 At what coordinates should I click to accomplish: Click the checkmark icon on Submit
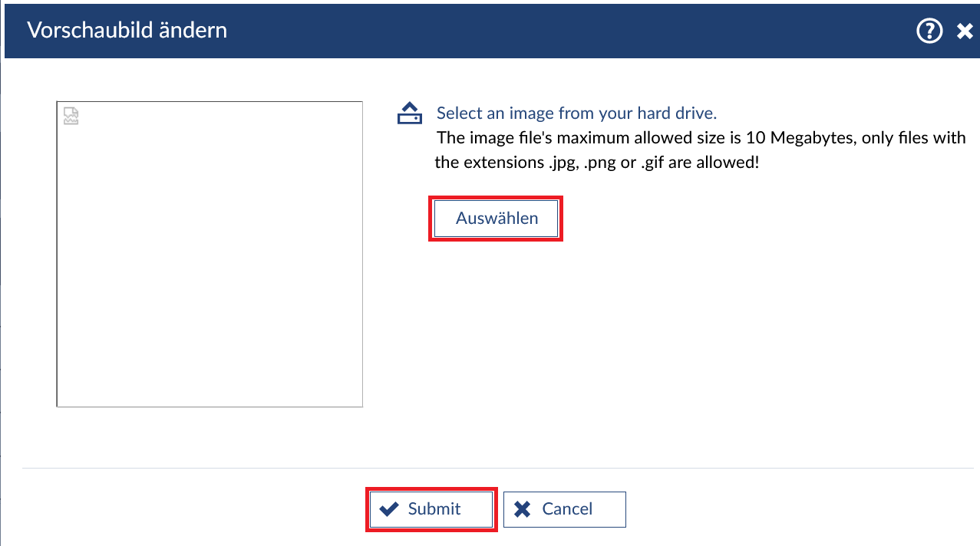[x=389, y=509]
